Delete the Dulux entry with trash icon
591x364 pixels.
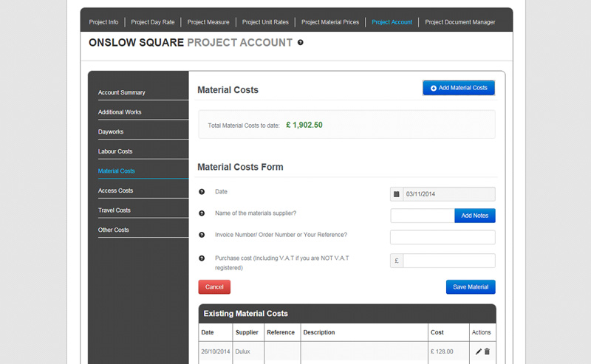pyautogui.click(x=487, y=351)
